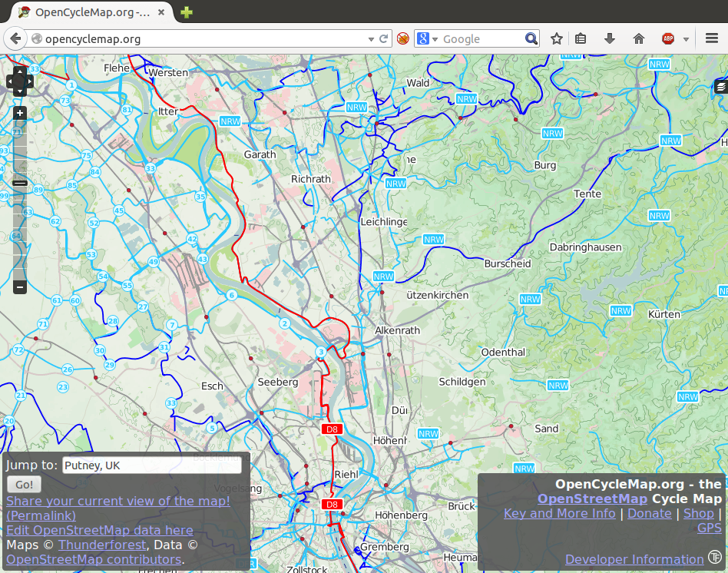Screen dimensions: 728x573
Task: Click the Go! button
Action: pos(24,485)
